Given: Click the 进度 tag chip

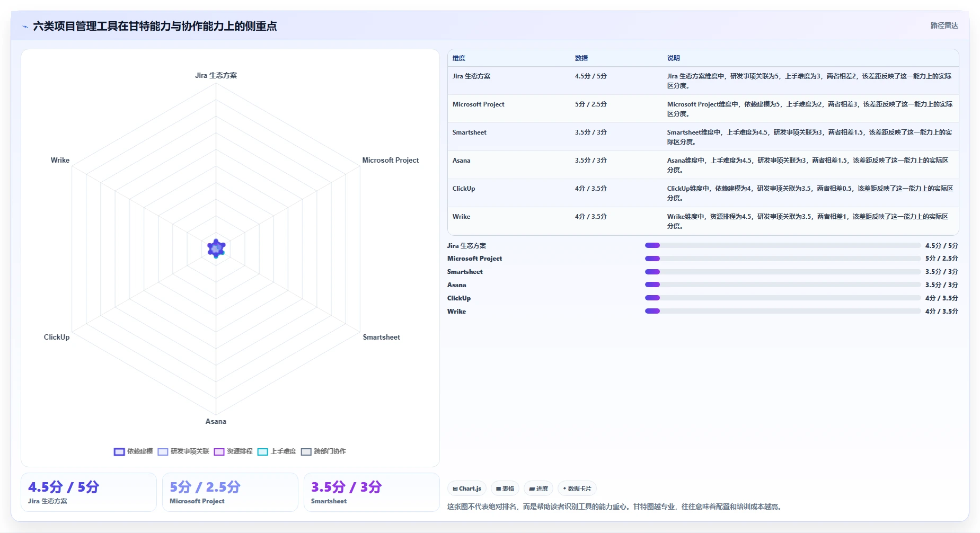Looking at the screenshot, I should (538, 488).
